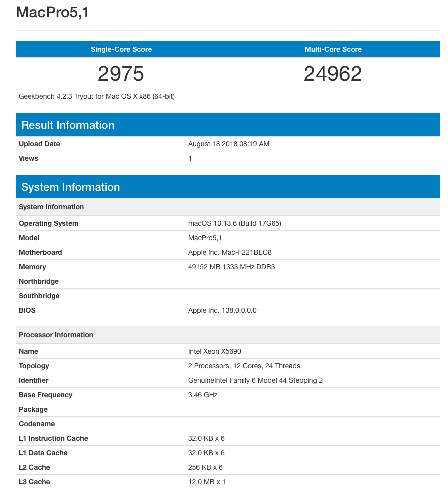Select the 12.0 MB x 1 value
Image resolution: width=448 pixels, height=499 pixels.
point(207,482)
